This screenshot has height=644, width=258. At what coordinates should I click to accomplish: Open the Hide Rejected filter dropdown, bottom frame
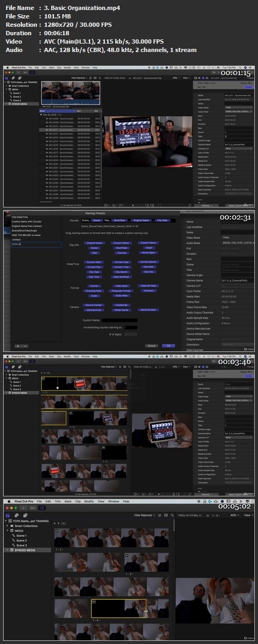point(145,516)
